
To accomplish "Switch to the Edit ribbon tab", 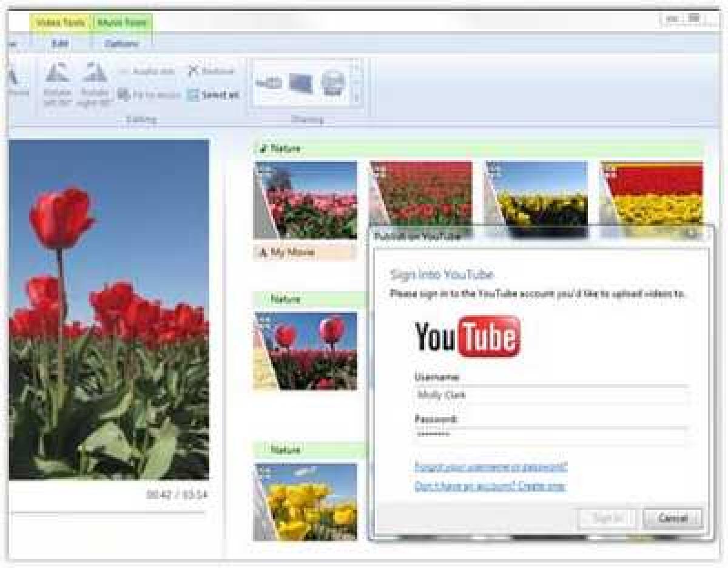I will pos(61,44).
